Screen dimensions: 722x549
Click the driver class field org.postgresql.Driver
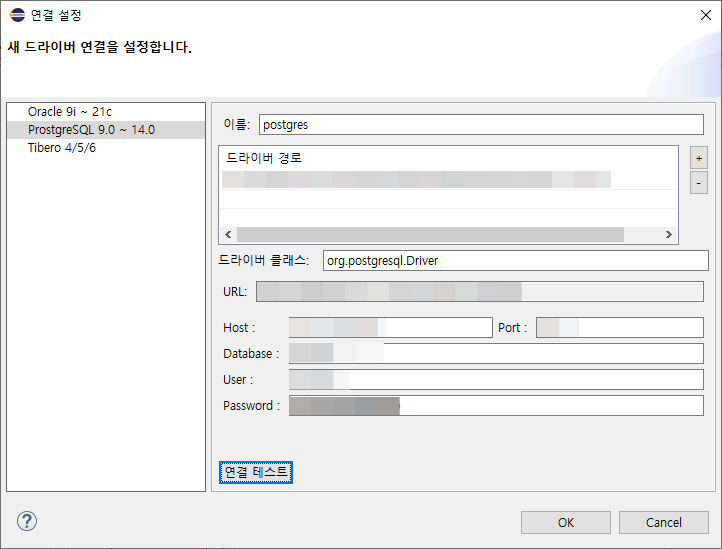(515, 261)
